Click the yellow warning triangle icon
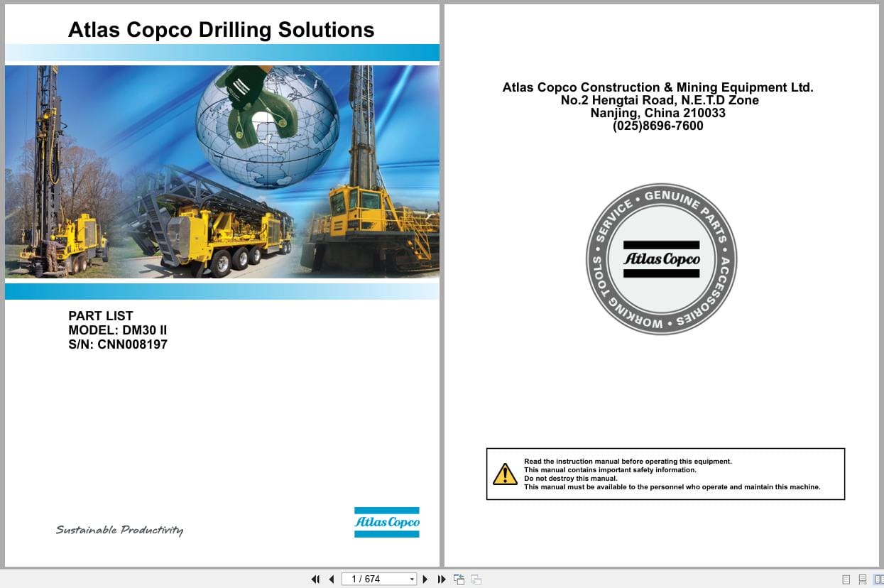The height and width of the screenshot is (588, 884). coord(505,474)
